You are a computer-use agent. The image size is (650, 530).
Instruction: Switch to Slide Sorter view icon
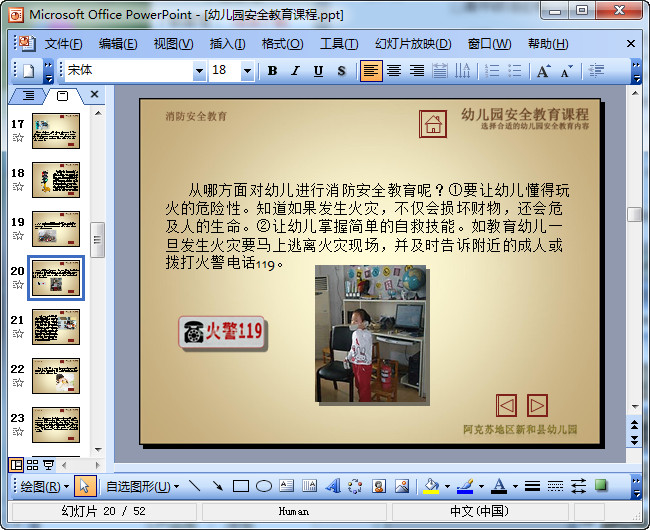[x=32, y=465]
